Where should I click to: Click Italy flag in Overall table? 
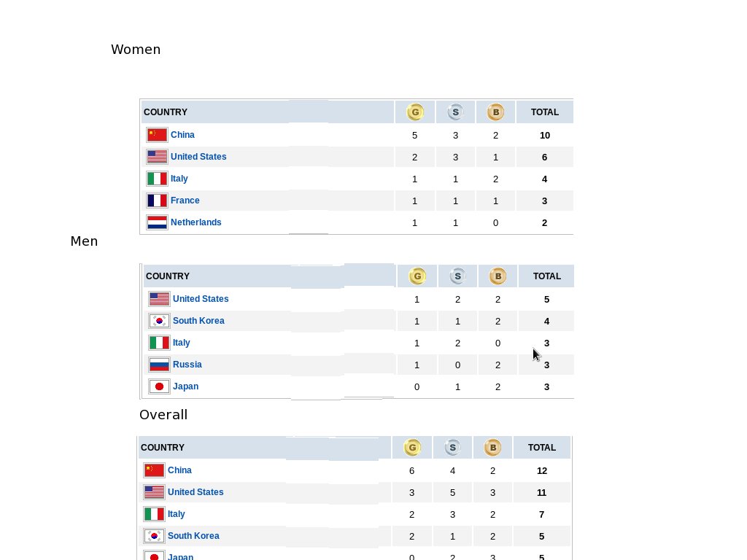[154, 514]
